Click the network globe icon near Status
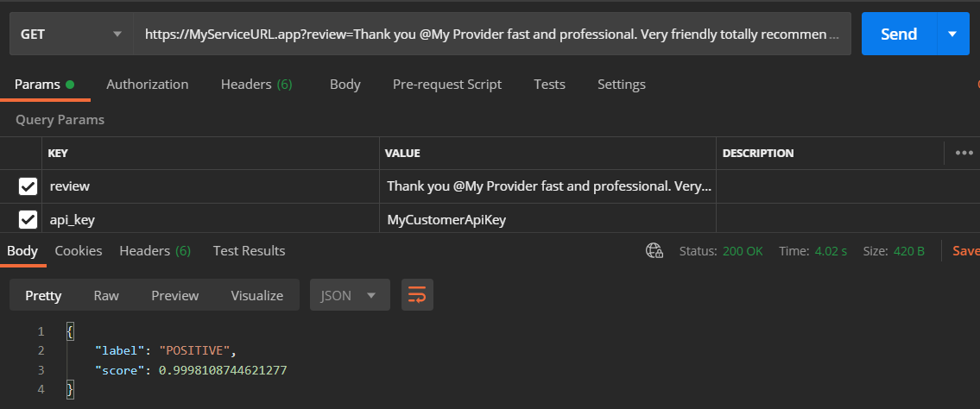This screenshot has width=980, height=409. 654,251
